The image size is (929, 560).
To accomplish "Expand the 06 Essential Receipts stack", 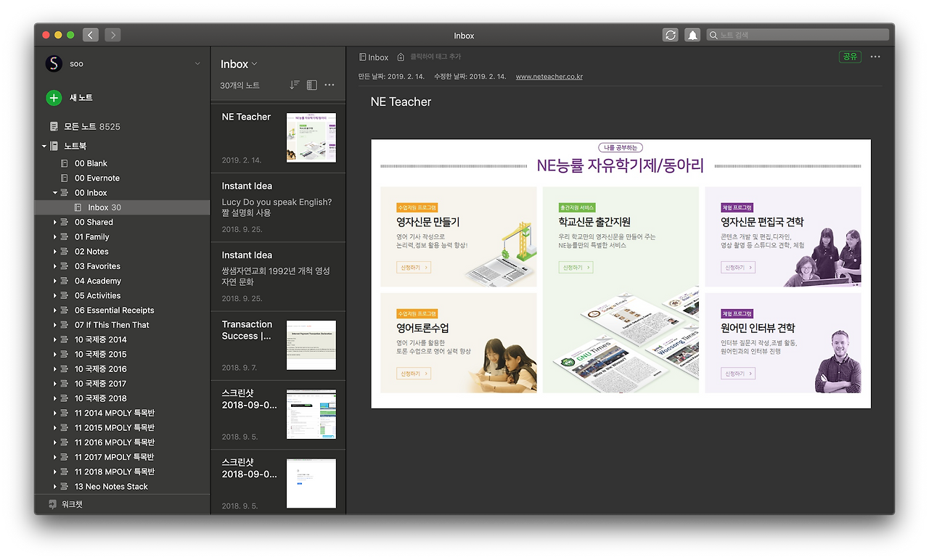I will [55, 310].
